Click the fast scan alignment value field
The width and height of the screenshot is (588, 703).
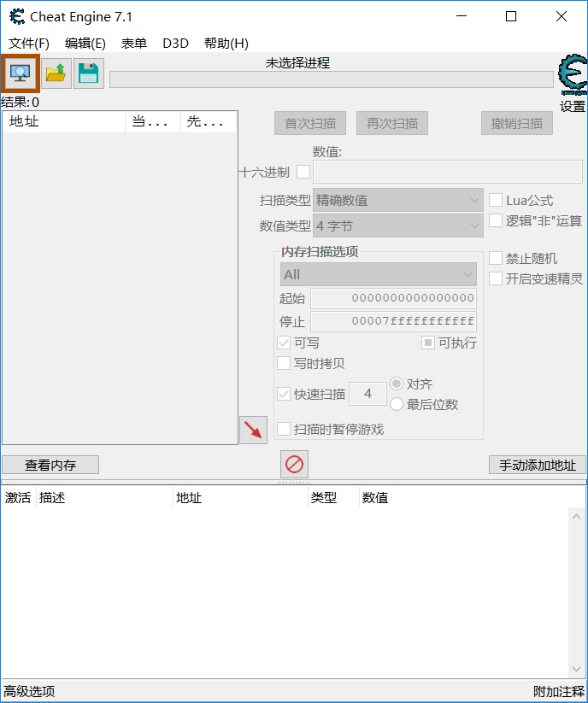(367, 394)
